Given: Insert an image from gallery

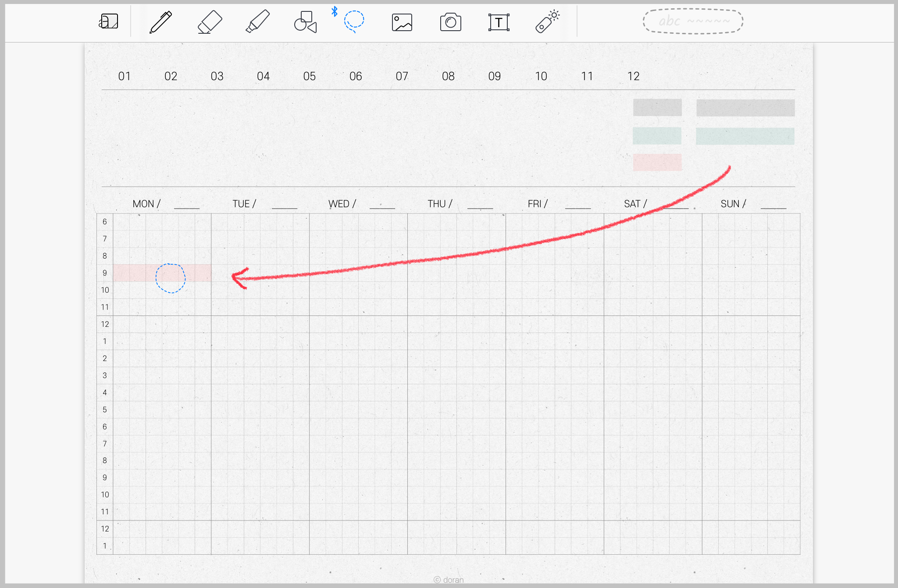Looking at the screenshot, I should [x=402, y=22].
